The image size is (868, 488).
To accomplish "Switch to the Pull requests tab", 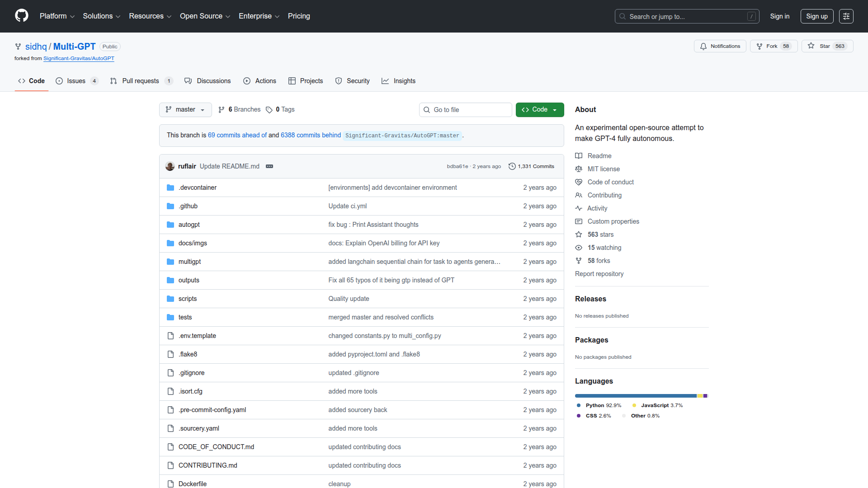I will pyautogui.click(x=141, y=81).
